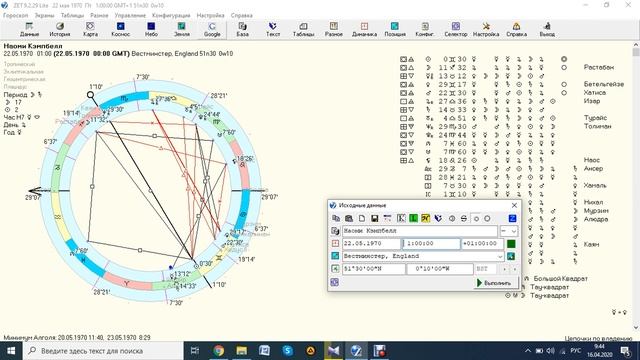
Task: Click the longitude field 0°10'00"W
Action: (440, 269)
